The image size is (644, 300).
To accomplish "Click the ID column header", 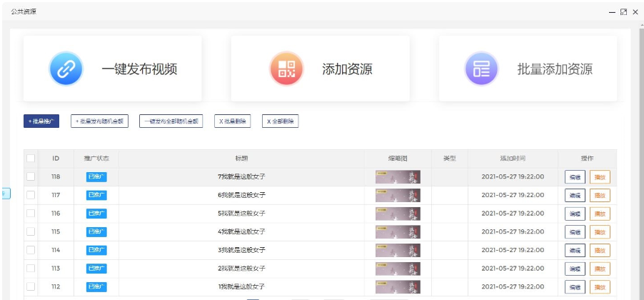I will (x=56, y=159).
